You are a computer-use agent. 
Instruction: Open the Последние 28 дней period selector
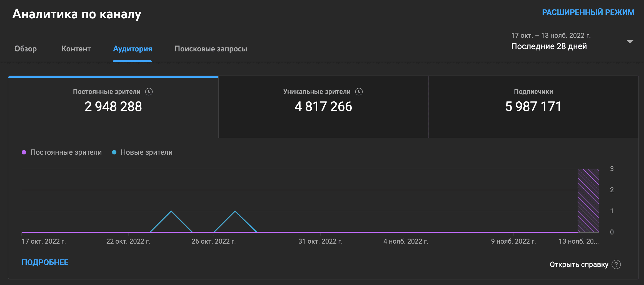[x=549, y=46]
